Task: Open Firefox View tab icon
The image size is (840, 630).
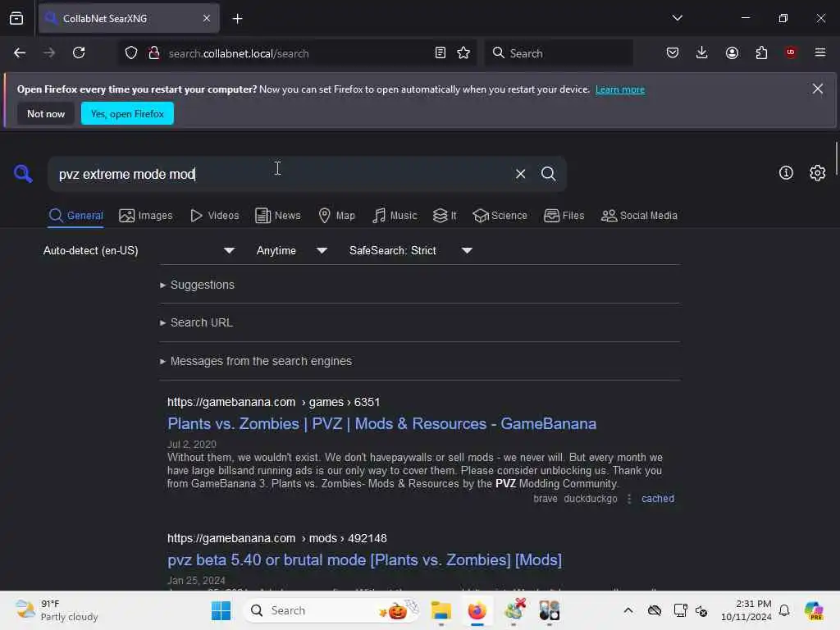Action: click(16, 18)
